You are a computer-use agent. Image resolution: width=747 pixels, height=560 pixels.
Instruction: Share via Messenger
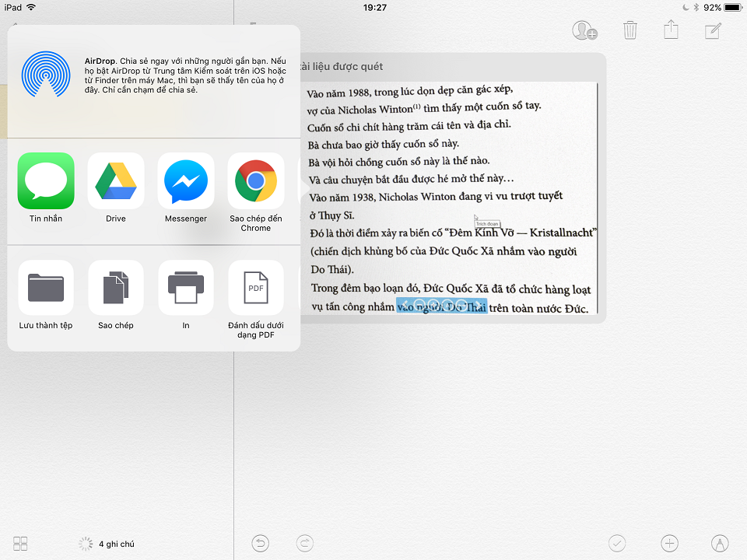pyautogui.click(x=185, y=180)
